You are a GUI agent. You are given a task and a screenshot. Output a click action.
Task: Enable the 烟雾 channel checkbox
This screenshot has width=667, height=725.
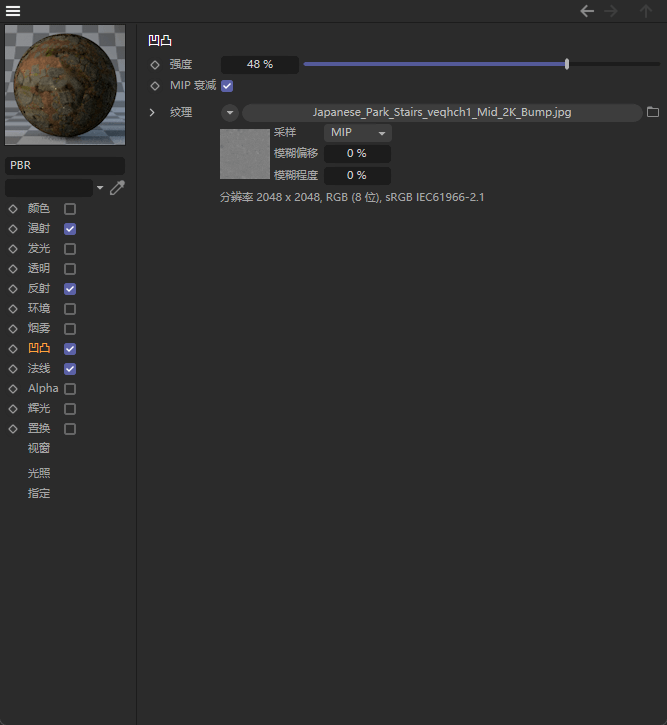[x=70, y=329]
